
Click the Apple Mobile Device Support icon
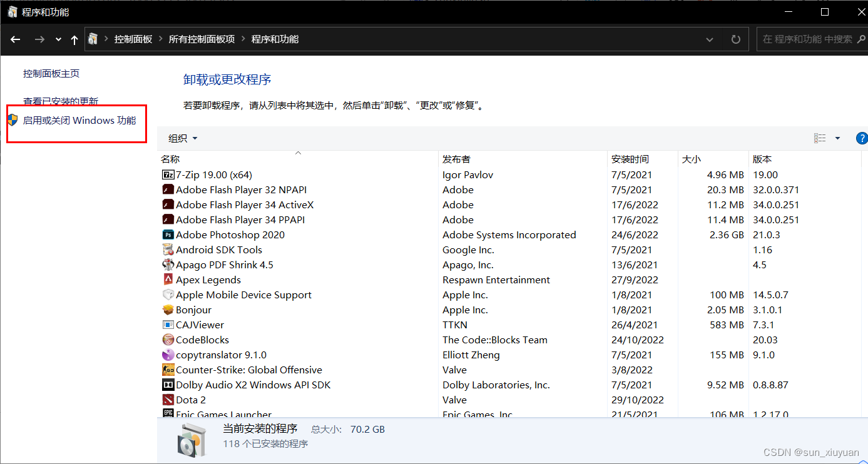[168, 295]
